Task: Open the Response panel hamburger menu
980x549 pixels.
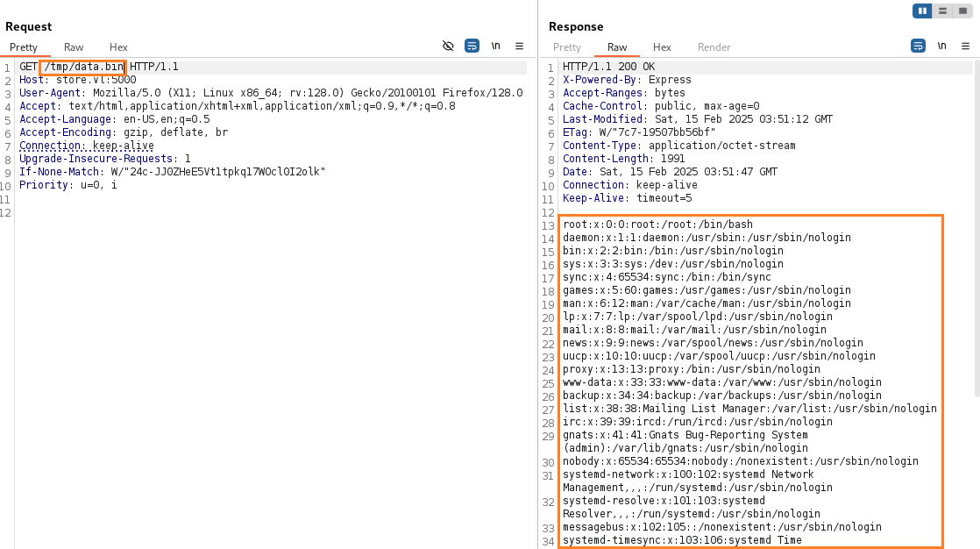Action: (x=966, y=46)
